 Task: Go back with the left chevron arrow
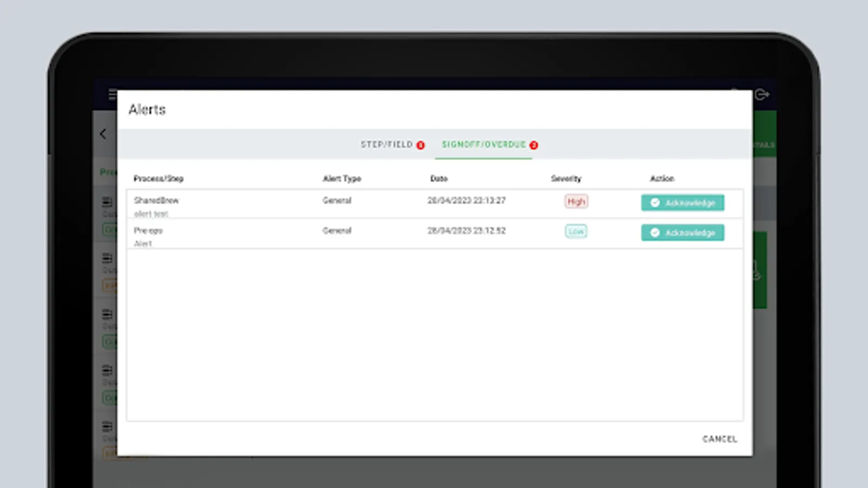(x=104, y=134)
